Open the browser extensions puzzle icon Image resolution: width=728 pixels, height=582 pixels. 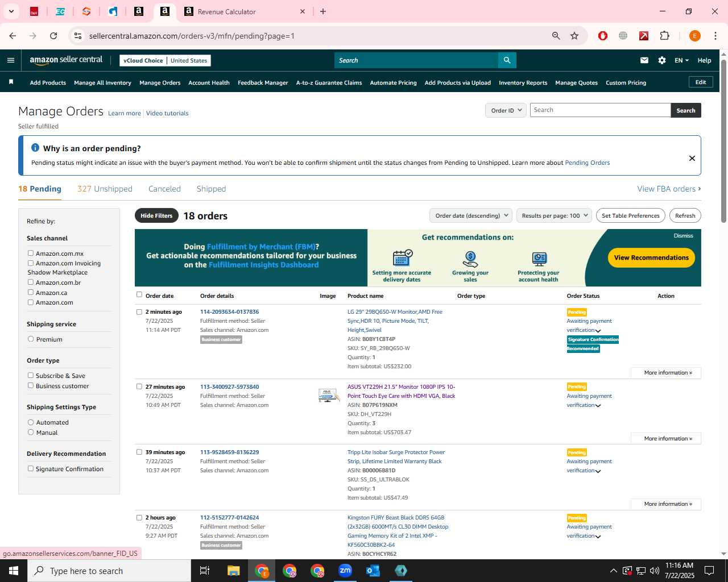(x=664, y=36)
